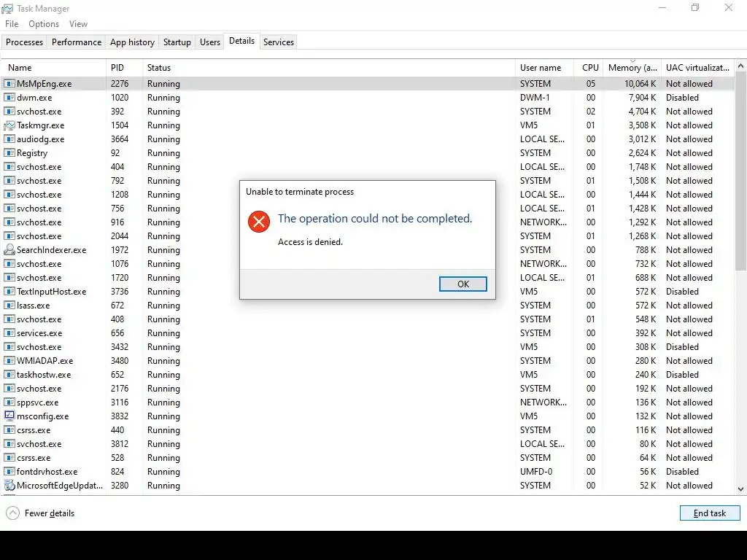This screenshot has width=747, height=560.
Task: Select the Details tab
Action: coord(242,41)
